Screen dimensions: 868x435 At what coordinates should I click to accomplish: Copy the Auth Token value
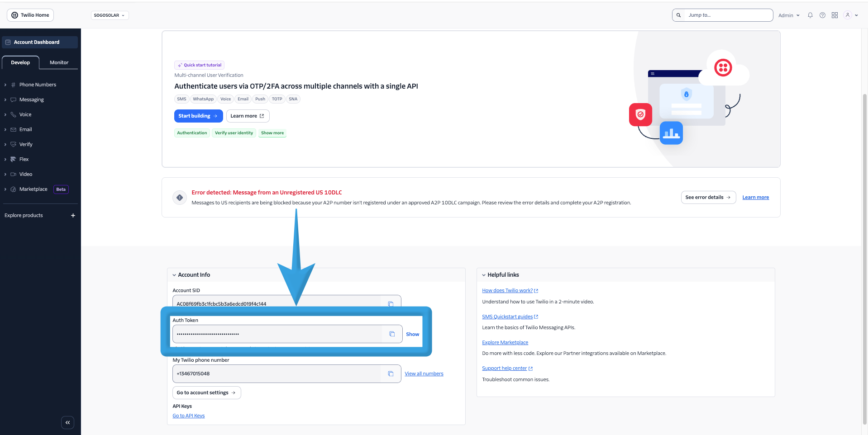click(x=392, y=334)
